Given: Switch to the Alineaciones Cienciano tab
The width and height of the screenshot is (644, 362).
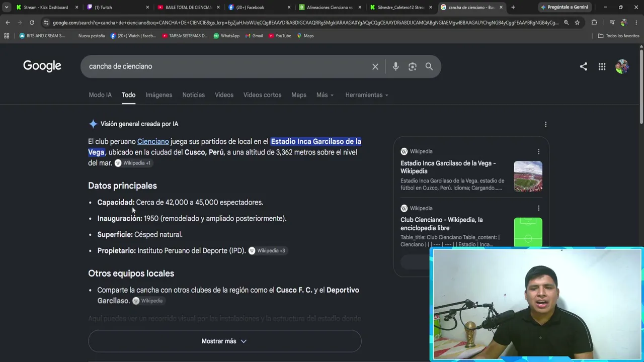Looking at the screenshot, I should tap(330, 8).
